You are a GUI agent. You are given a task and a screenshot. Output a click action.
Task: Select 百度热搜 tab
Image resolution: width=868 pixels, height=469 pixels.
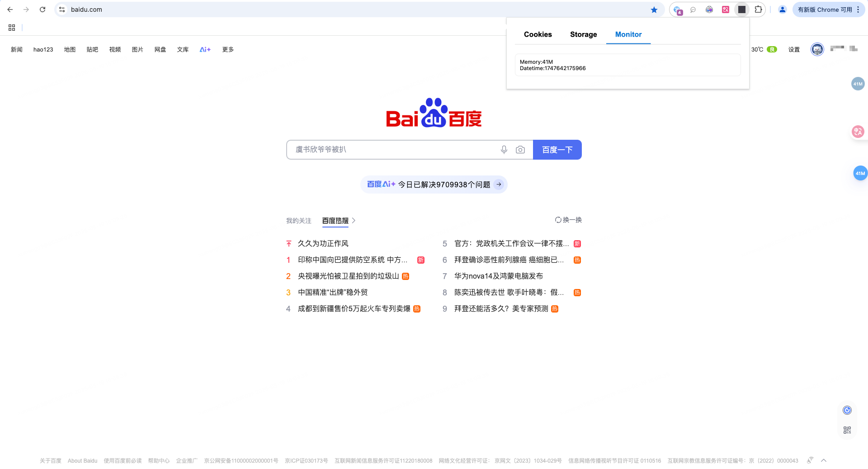pyautogui.click(x=335, y=221)
